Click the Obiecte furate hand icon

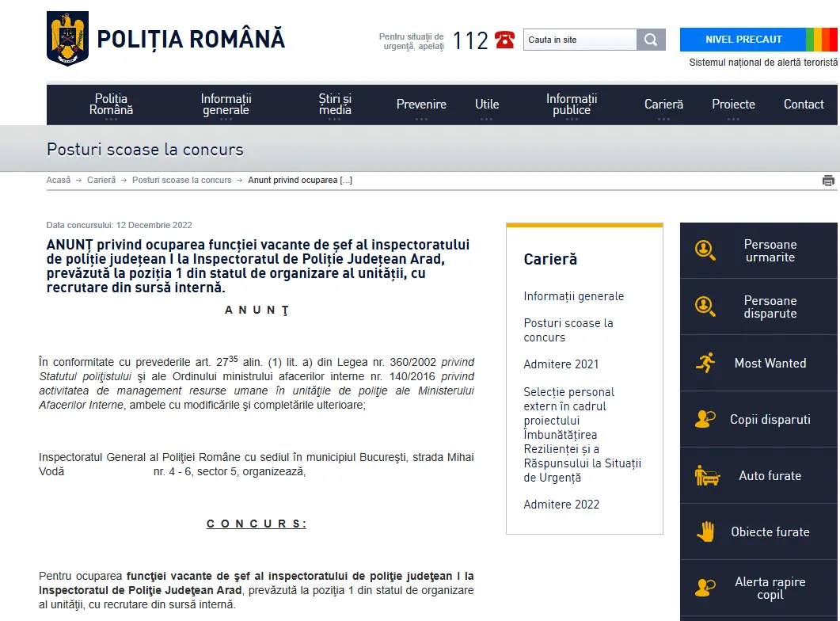[706, 531]
